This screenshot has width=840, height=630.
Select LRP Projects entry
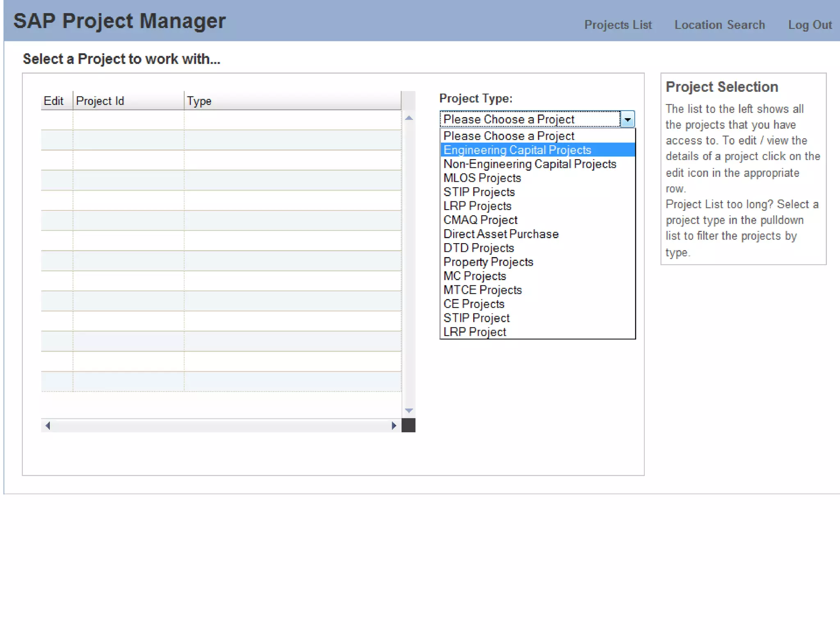pos(477,206)
